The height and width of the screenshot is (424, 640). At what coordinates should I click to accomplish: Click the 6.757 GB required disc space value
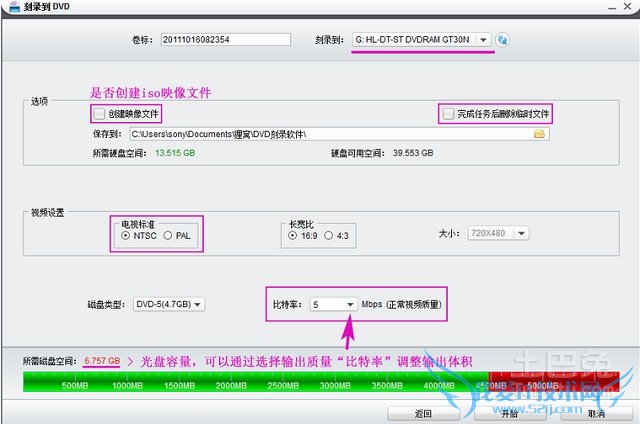click(102, 361)
